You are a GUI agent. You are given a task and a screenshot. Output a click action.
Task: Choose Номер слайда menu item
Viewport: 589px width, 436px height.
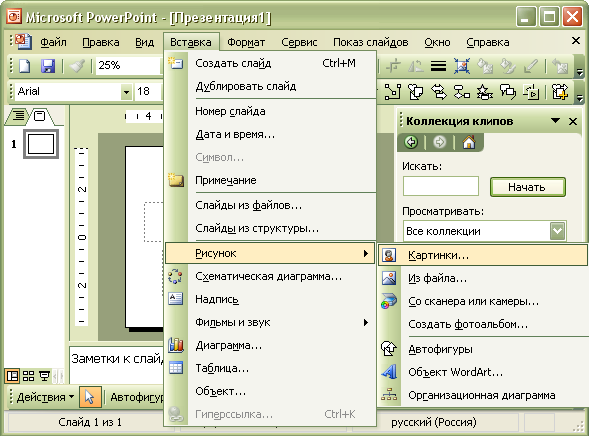(270, 112)
